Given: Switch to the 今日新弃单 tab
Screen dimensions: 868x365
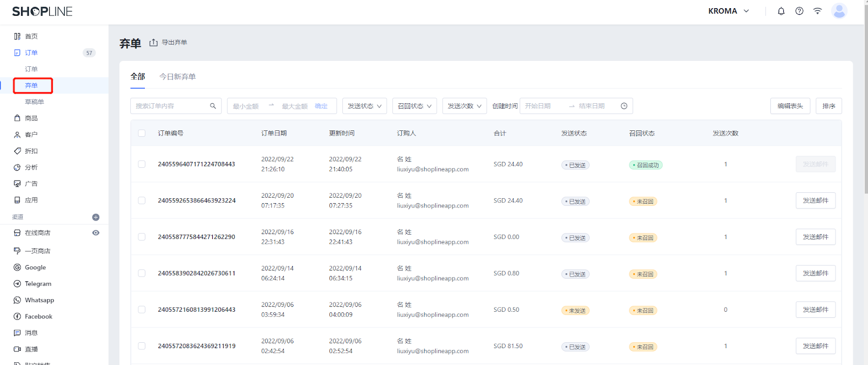Looking at the screenshot, I should point(177,77).
